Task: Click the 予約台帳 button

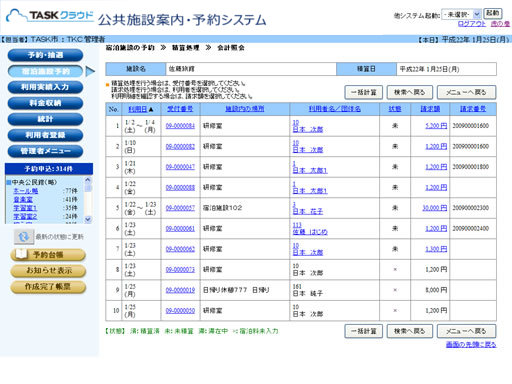Action: click(48, 255)
